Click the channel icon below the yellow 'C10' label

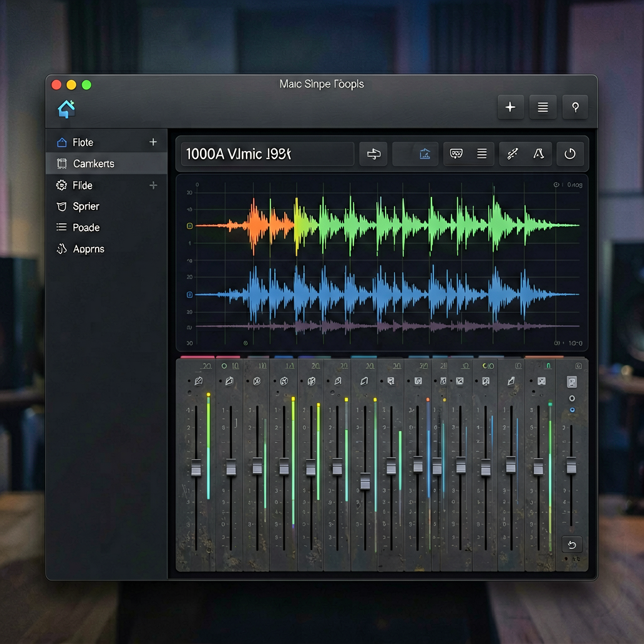[x=486, y=382]
